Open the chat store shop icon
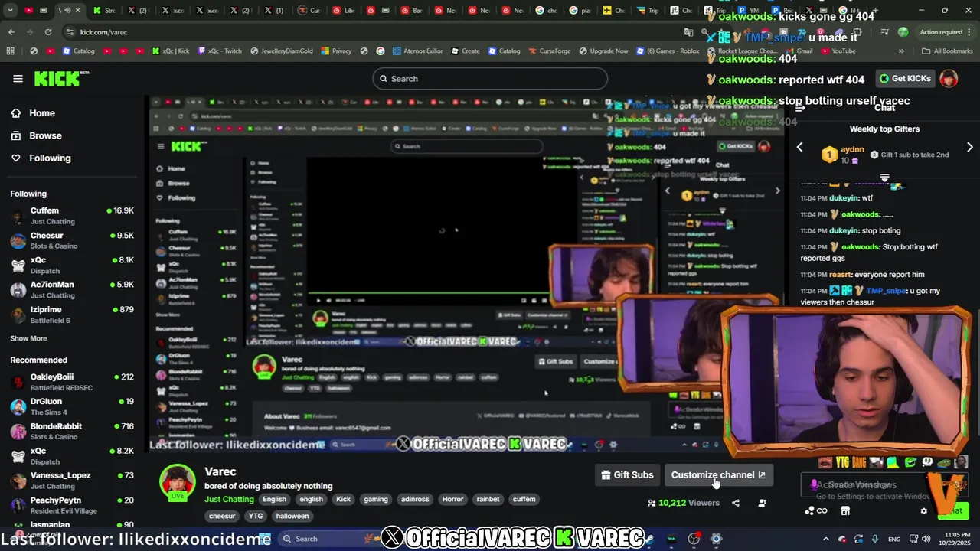 point(845,511)
